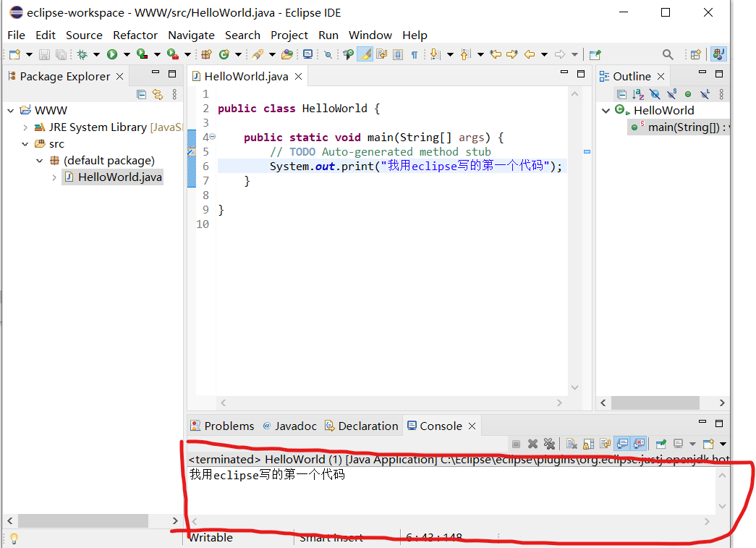
Task: Open the Open Console dropdown in Console
Action: coord(723,444)
